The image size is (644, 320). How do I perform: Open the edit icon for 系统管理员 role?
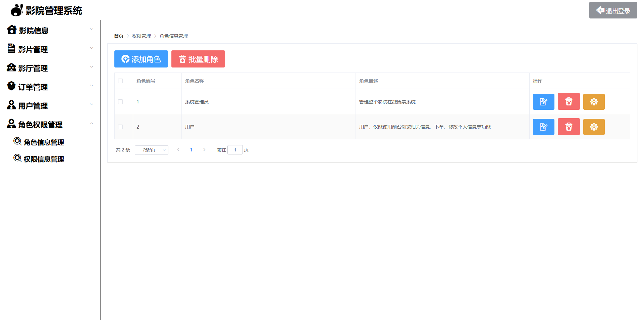543,101
